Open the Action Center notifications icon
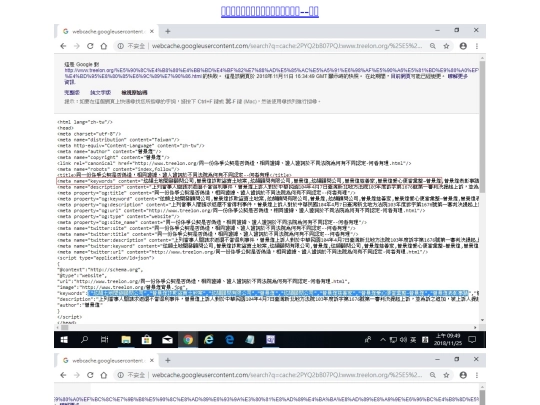The width and height of the screenshot is (540, 405). click(472, 340)
